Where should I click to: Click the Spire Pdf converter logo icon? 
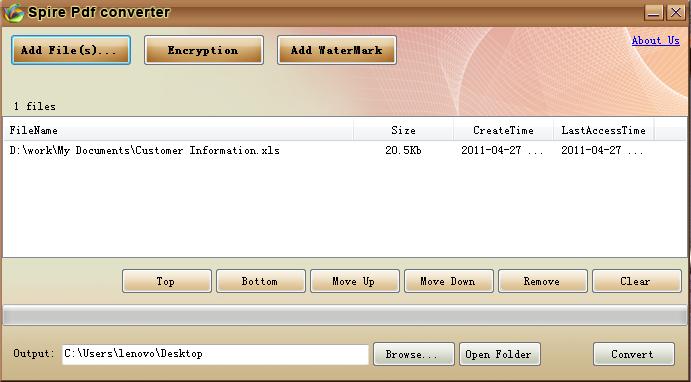13,13
